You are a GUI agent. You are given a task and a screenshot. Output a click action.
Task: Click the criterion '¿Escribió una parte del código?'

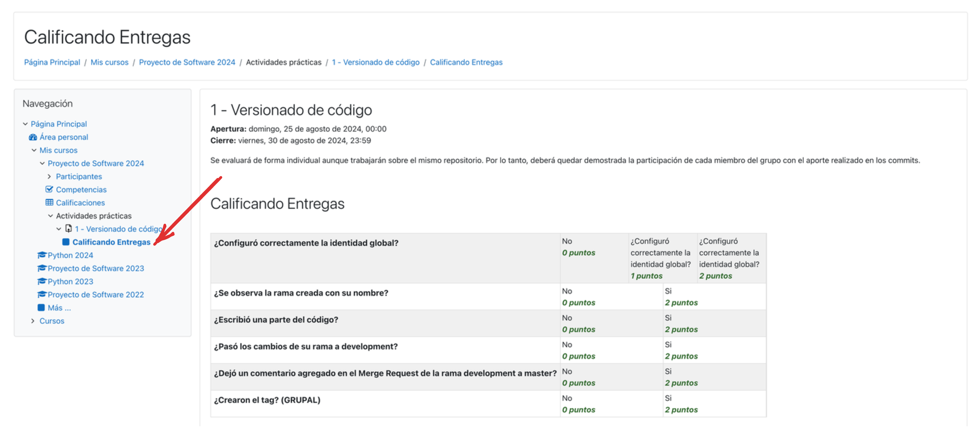tap(276, 320)
